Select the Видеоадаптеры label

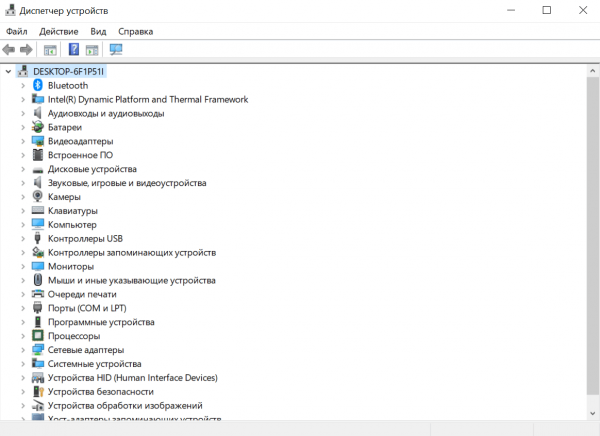pyautogui.click(x=80, y=141)
